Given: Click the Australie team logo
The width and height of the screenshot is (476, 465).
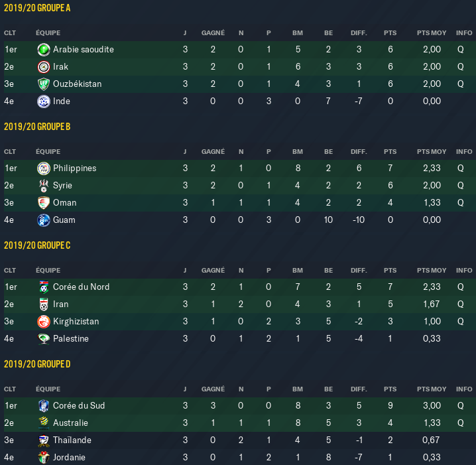Looking at the screenshot, I should point(43,423).
